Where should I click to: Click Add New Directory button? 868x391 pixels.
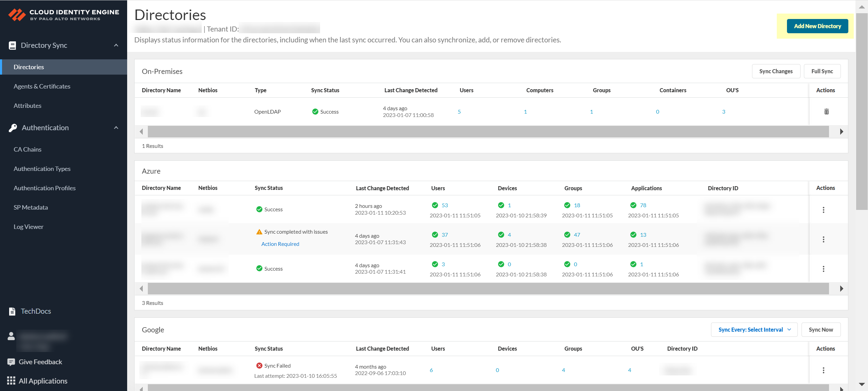click(x=817, y=26)
